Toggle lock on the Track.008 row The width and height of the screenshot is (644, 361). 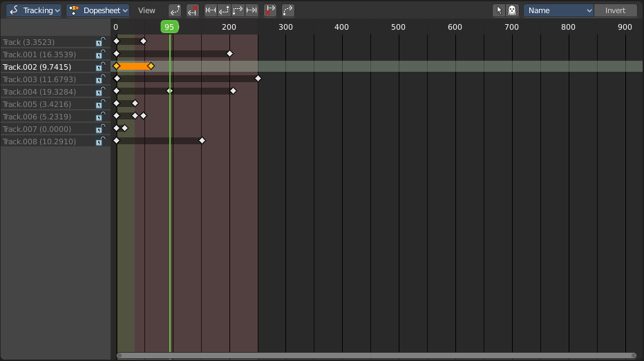pos(101,141)
